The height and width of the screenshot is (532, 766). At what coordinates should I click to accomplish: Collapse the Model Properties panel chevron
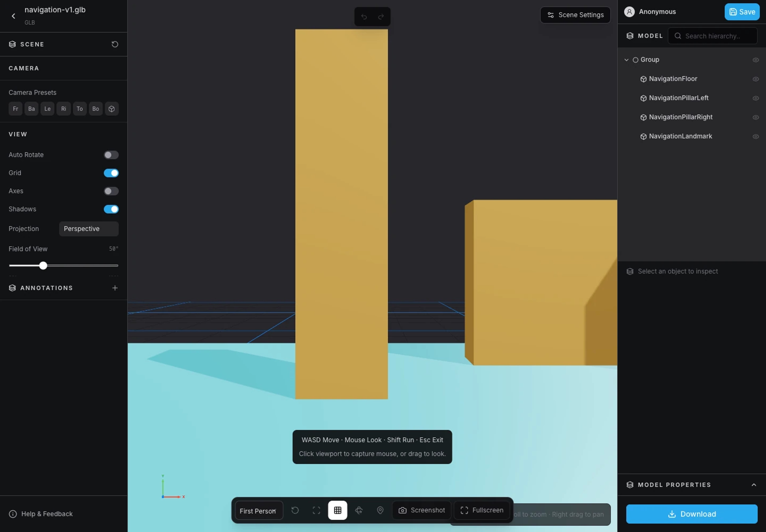coord(754,485)
